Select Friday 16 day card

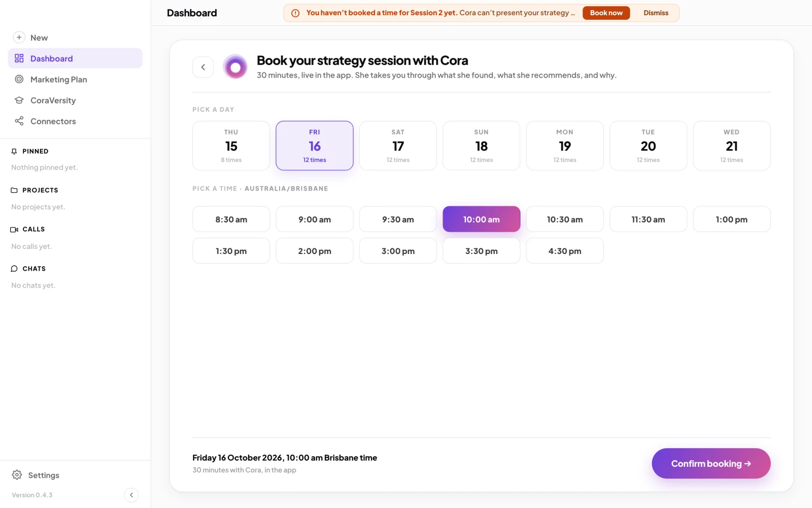(x=315, y=146)
